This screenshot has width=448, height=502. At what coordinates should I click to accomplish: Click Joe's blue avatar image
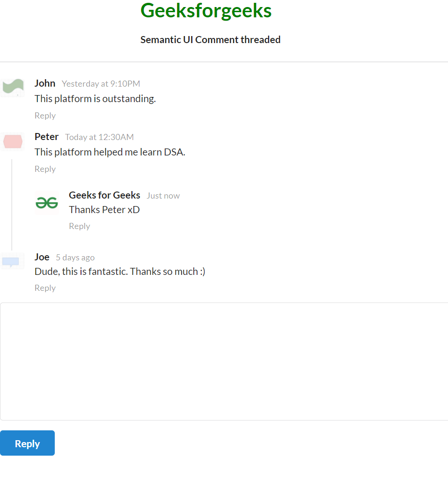point(11,261)
